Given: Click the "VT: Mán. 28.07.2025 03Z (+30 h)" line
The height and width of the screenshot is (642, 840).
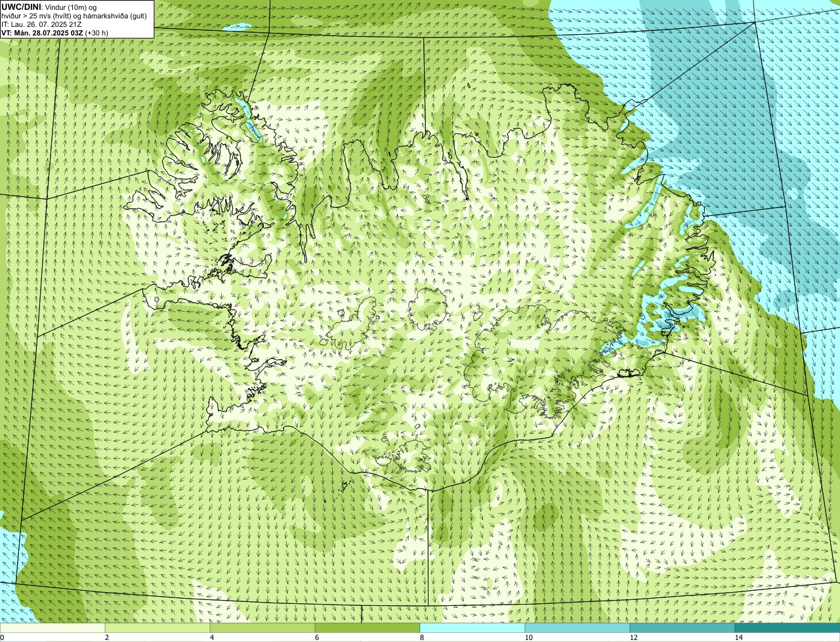Looking at the screenshot, I should [x=55, y=33].
